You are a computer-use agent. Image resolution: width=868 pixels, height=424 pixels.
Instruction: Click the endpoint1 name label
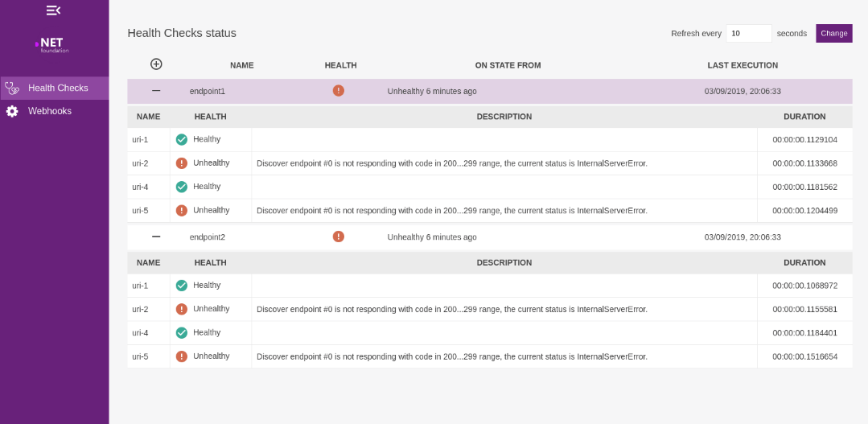pos(208,92)
